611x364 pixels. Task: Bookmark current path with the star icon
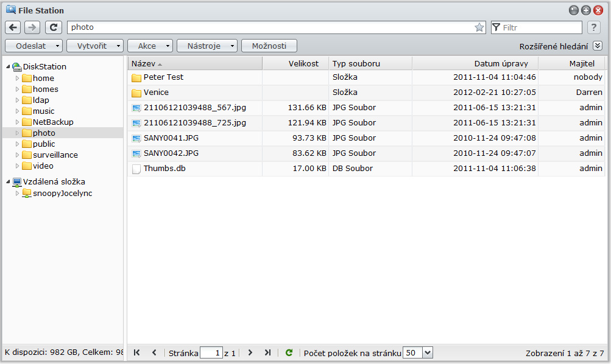(479, 27)
